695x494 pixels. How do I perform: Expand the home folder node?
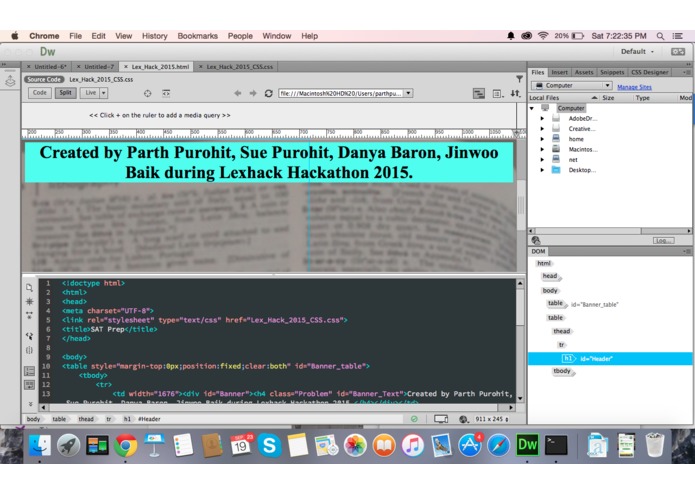click(x=542, y=139)
